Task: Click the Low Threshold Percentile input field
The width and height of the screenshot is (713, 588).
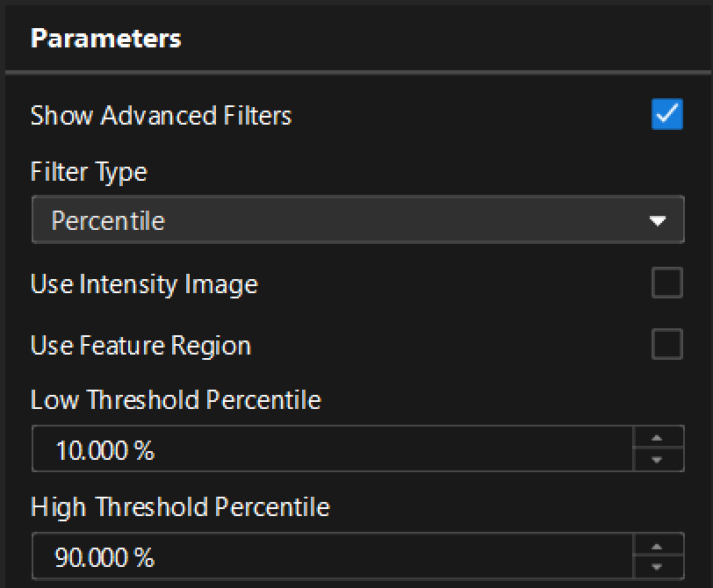Action: coord(332,449)
